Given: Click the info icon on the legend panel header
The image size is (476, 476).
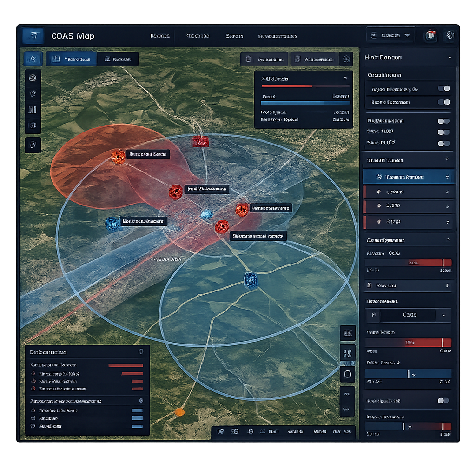Looking at the screenshot, I should [142, 352].
